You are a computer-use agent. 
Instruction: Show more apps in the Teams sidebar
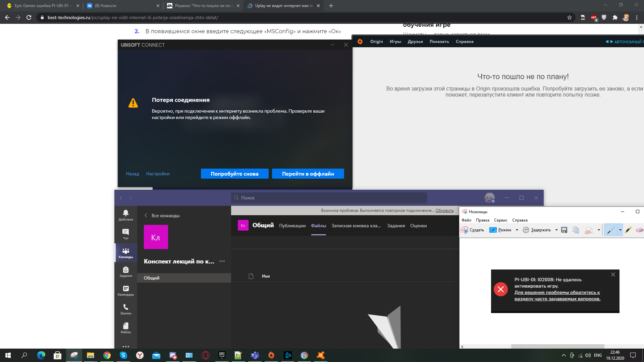[x=126, y=346]
